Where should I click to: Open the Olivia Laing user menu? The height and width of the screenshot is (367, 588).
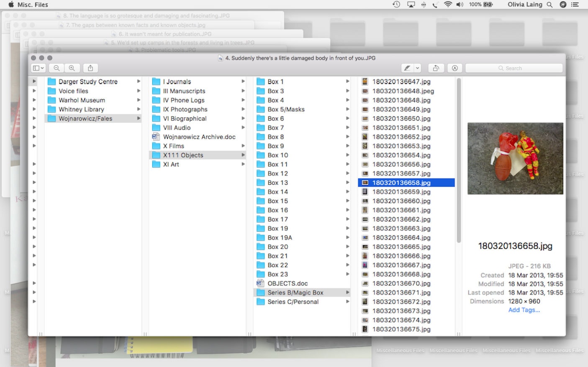pos(525,5)
